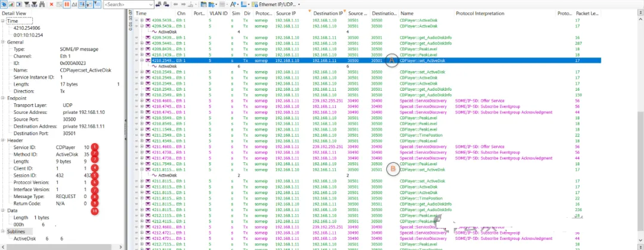644x250 pixels.
Task: Click the Sim column header
Action: [236, 14]
